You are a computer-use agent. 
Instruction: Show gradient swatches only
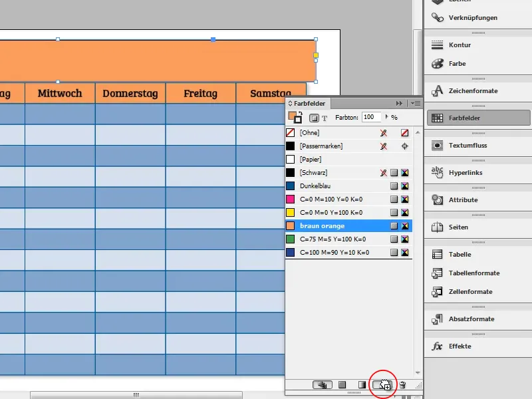coord(362,385)
